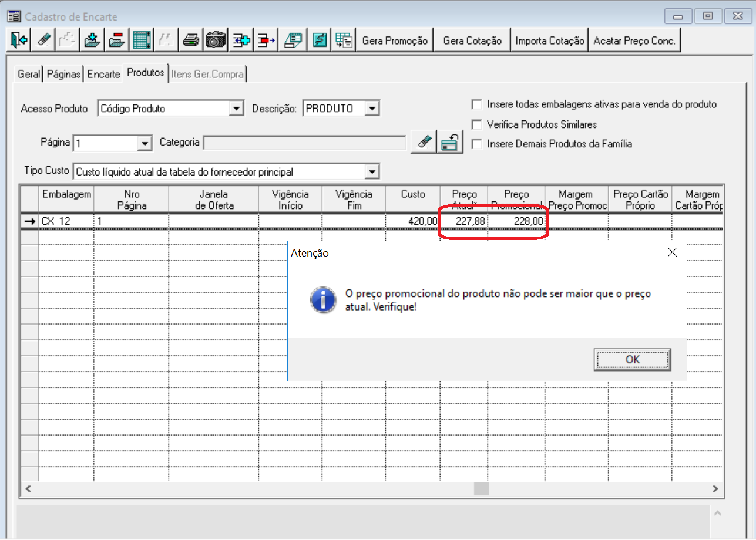
Task: Click the Acatar Preço Conc. button
Action: coord(634,41)
